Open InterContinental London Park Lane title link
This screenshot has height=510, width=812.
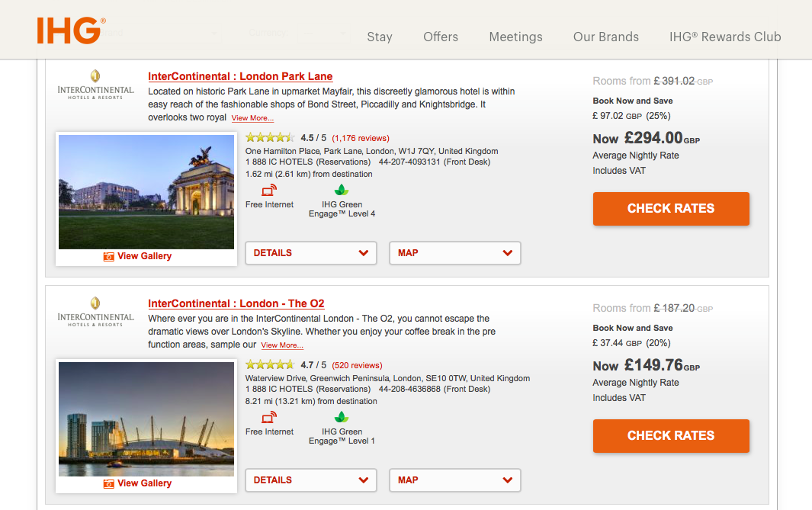point(240,76)
